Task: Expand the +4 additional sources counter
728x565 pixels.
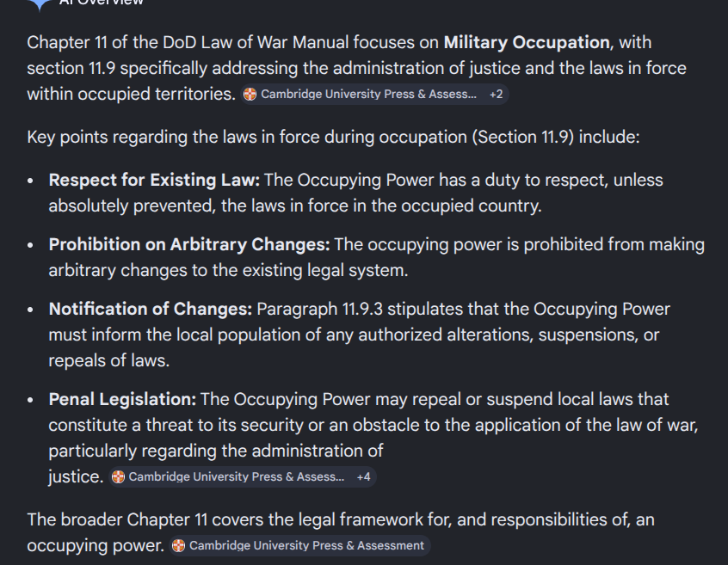Action: (x=363, y=476)
